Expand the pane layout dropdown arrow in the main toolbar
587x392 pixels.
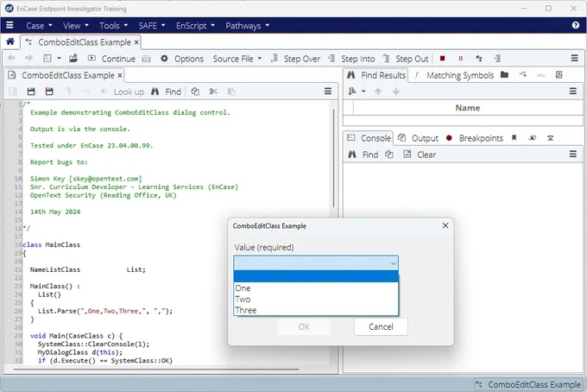(x=60, y=59)
